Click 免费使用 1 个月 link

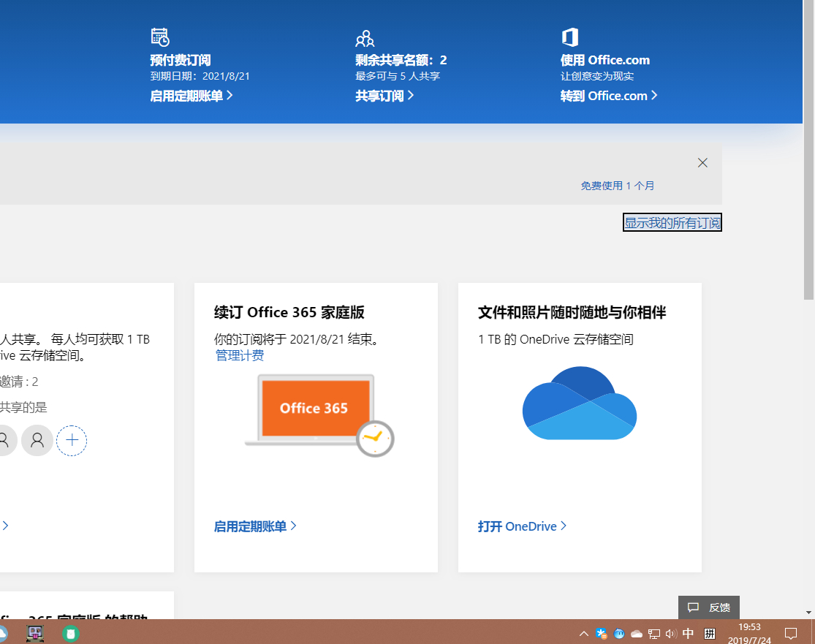pyautogui.click(x=618, y=186)
